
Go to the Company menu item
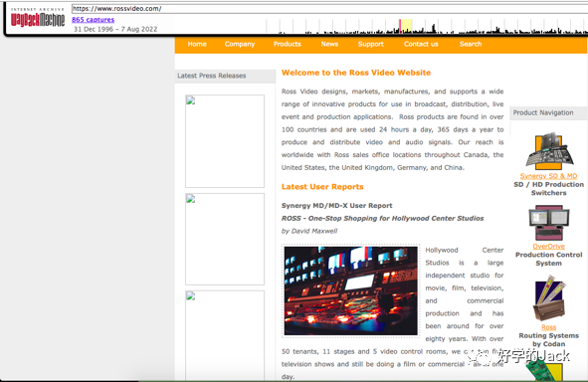pos(240,44)
